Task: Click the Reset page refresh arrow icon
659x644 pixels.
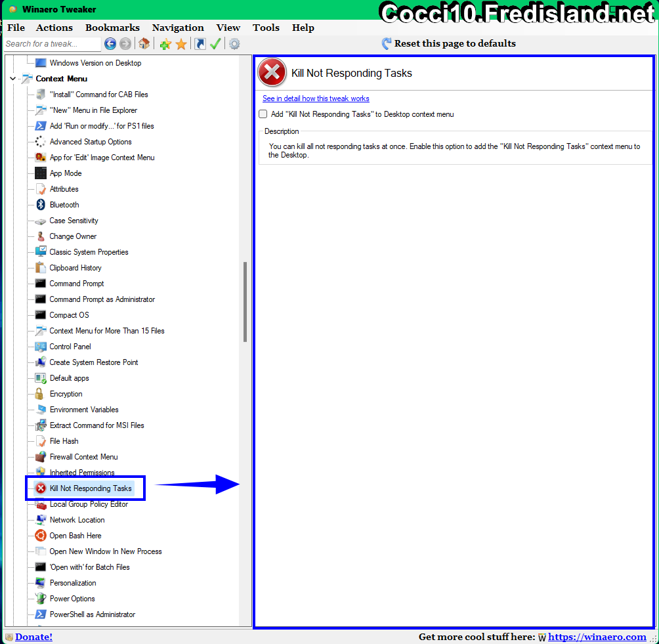Action: point(386,43)
